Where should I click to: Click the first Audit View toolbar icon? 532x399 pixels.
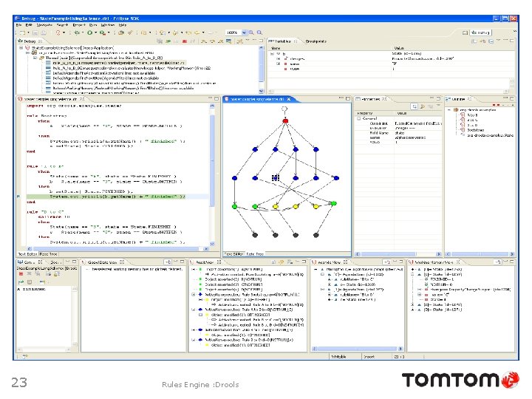click(273, 262)
